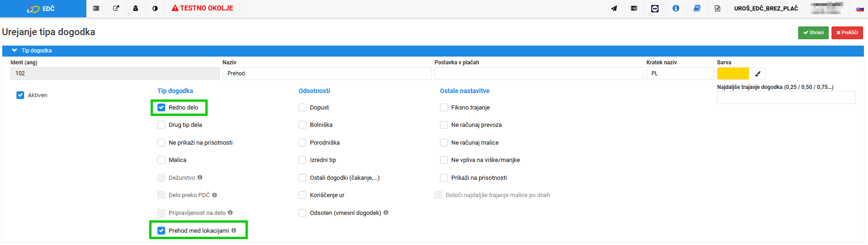The width and height of the screenshot is (868, 245).
Task: Click the yellow Barva color swatch
Action: pos(733,73)
